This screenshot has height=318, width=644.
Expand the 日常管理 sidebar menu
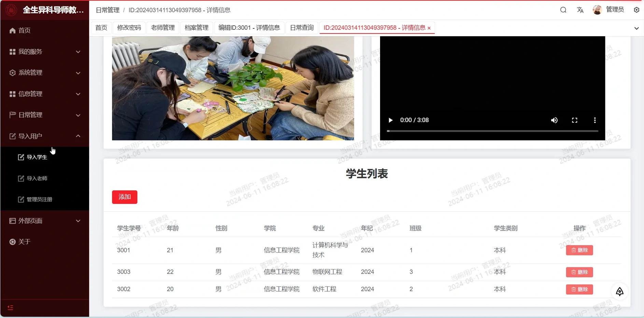click(x=44, y=115)
